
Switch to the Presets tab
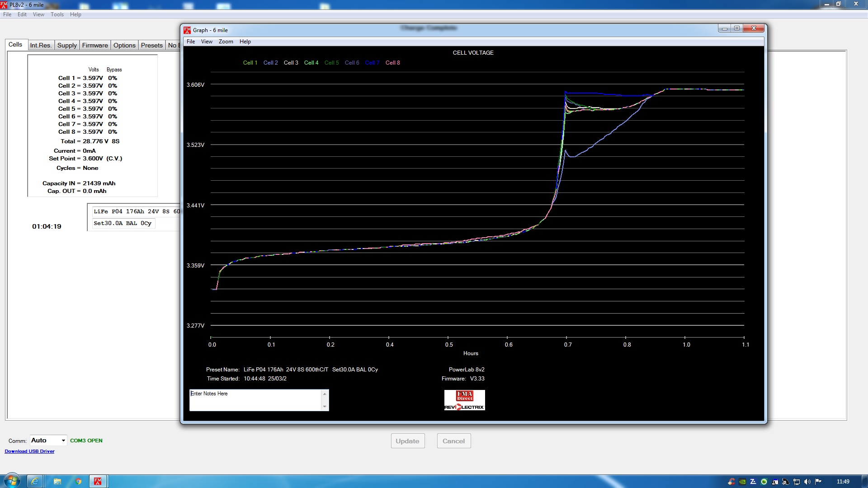(x=151, y=45)
